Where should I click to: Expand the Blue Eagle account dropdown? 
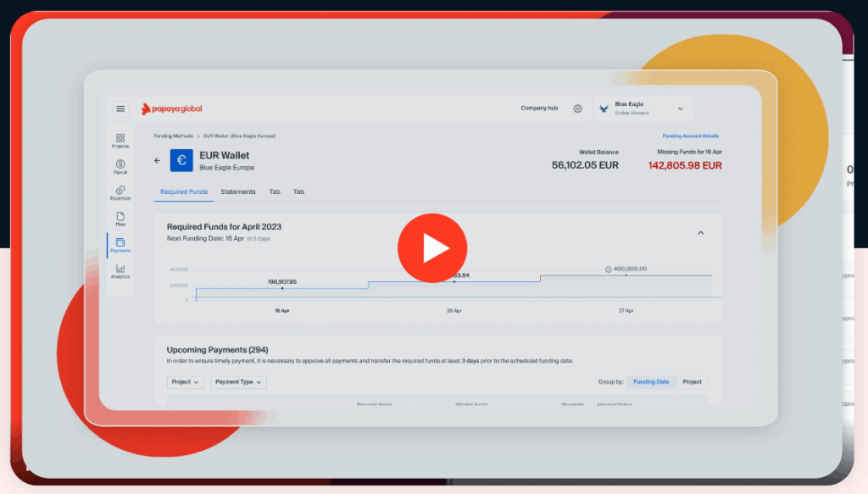[681, 109]
